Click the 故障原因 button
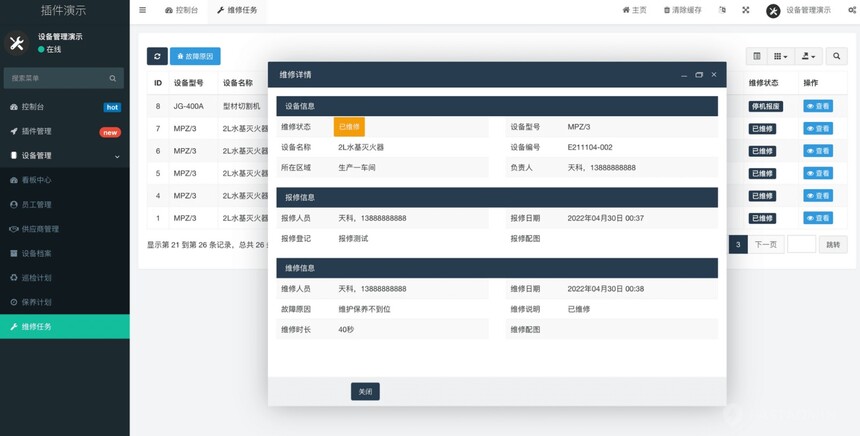Viewport: 860px width, 436px height. (195, 56)
